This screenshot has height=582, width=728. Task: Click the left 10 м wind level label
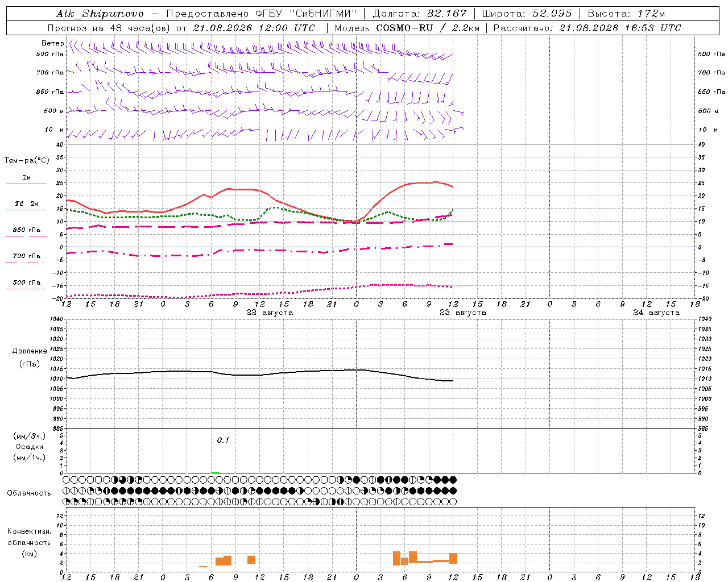55,130
